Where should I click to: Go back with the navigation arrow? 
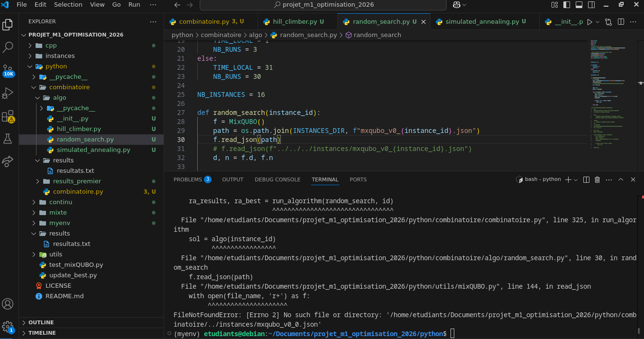click(177, 5)
